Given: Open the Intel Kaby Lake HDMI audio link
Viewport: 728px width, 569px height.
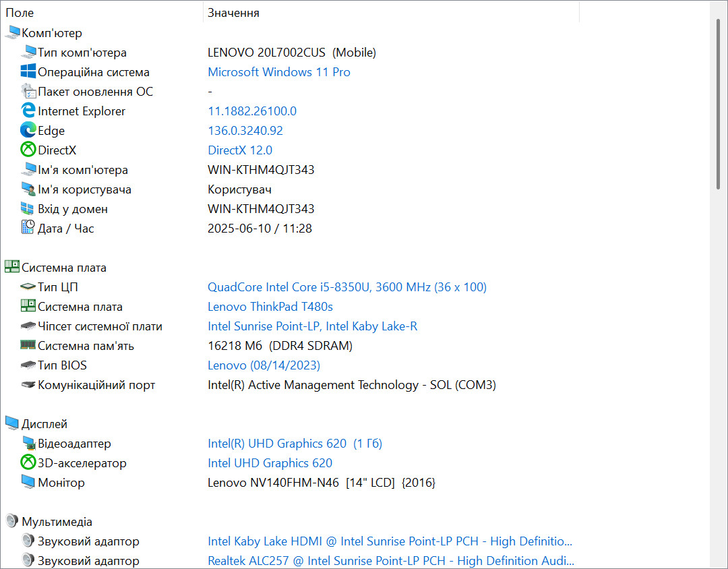Looking at the screenshot, I should [390, 541].
